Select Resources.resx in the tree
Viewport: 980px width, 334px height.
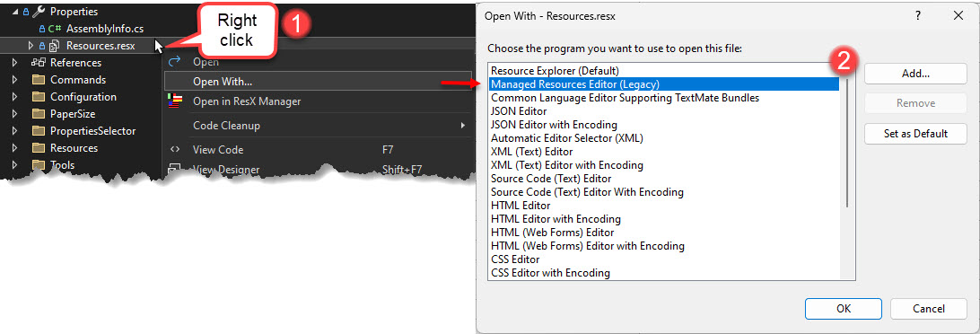pos(101,45)
